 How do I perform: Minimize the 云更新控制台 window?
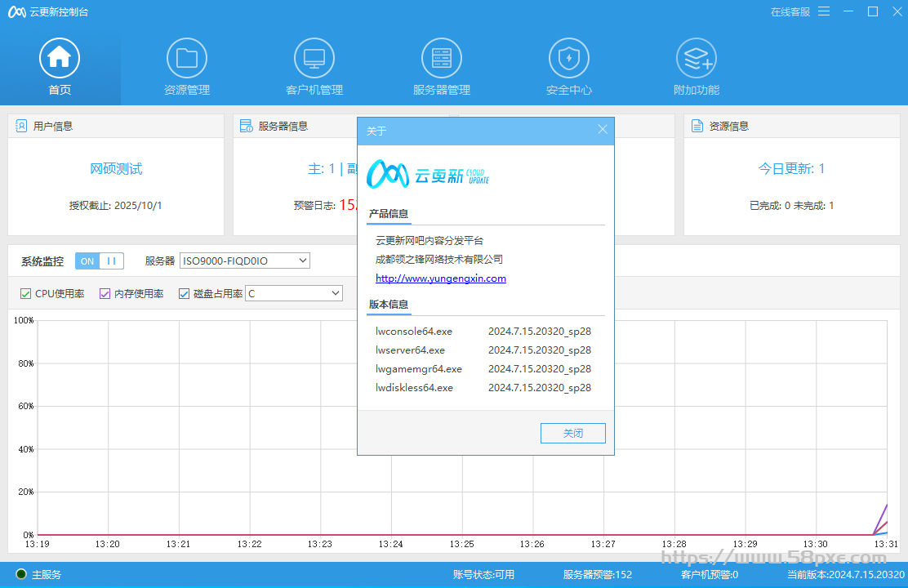(x=848, y=11)
